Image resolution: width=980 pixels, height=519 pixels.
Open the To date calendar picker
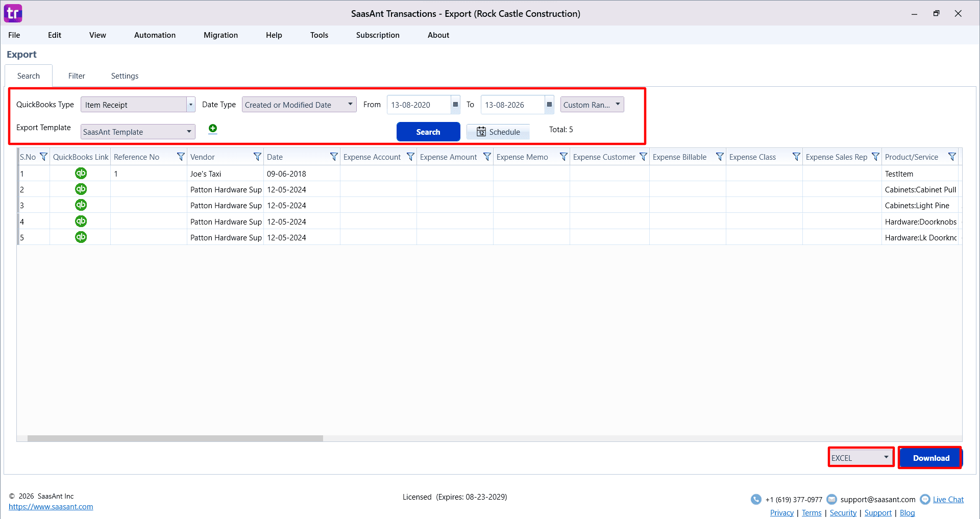549,105
